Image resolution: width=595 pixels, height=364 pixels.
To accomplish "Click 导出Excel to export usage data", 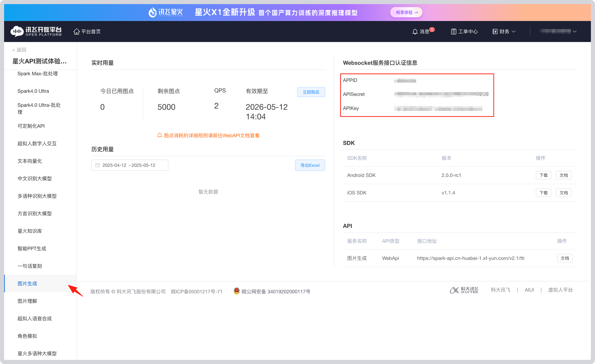I will click(310, 165).
